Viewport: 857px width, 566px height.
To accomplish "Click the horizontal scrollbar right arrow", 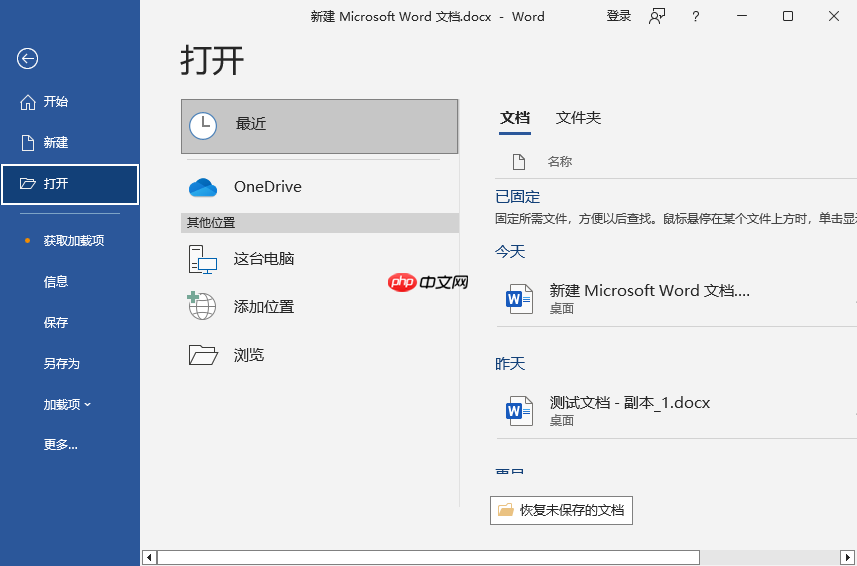I will click(x=848, y=557).
